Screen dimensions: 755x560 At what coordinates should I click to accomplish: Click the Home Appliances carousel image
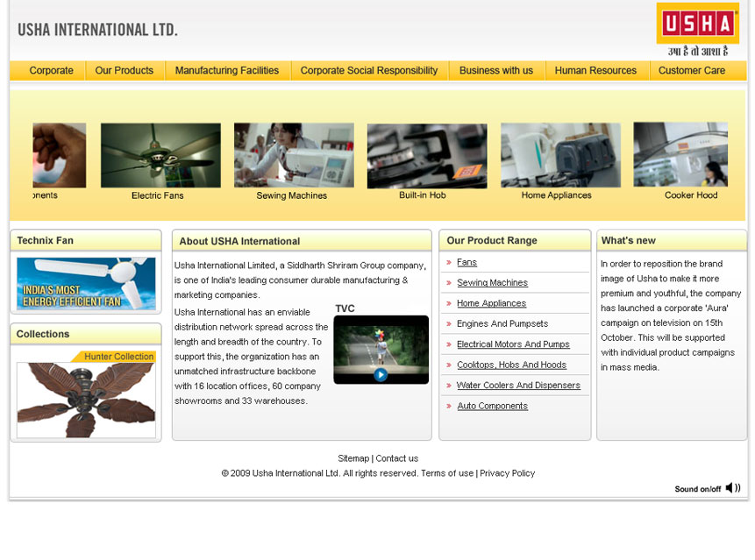tap(559, 155)
